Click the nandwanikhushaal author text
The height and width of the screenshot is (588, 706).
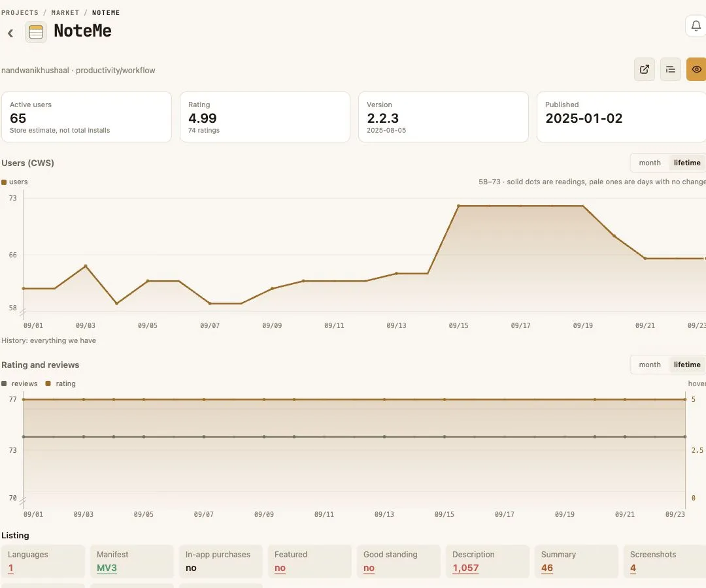click(35, 70)
